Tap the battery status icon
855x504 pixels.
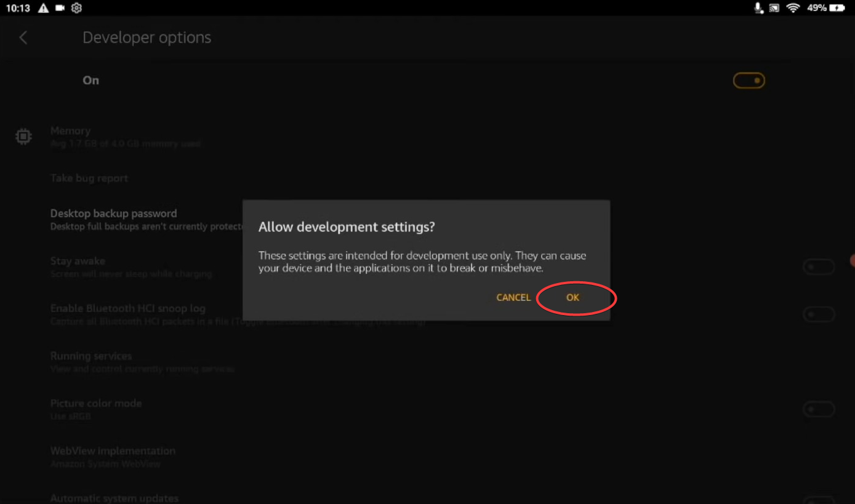(837, 8)
